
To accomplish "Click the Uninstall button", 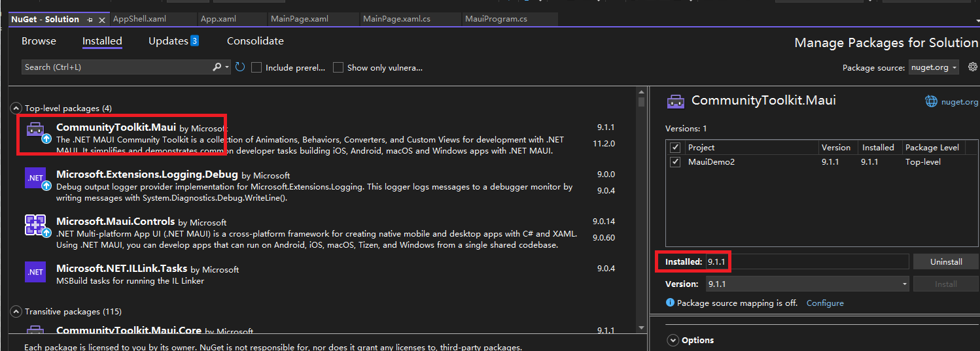I will (x=946, y=261).
